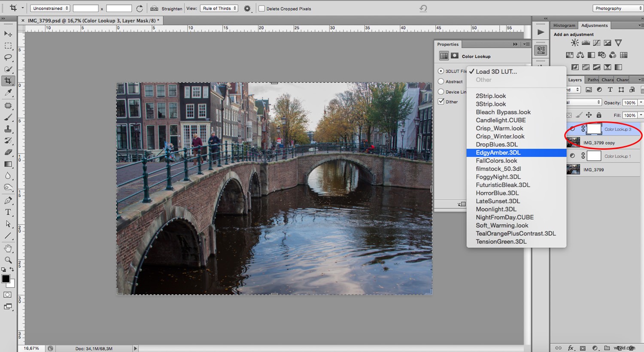Open the Brightness/Contrast adjustment icon
Viewport: 644px width, 352px height.
point(574,43)
